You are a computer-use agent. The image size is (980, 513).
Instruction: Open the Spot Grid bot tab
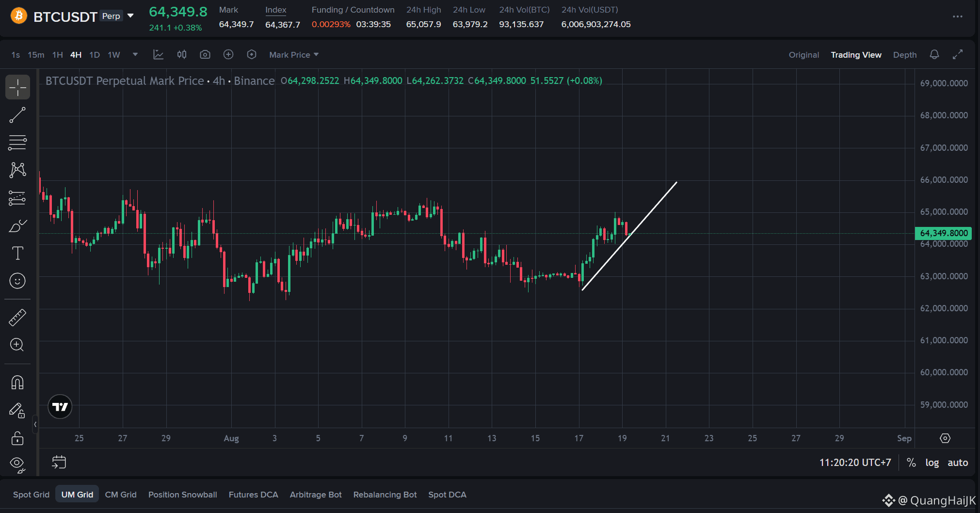[31, 495]
